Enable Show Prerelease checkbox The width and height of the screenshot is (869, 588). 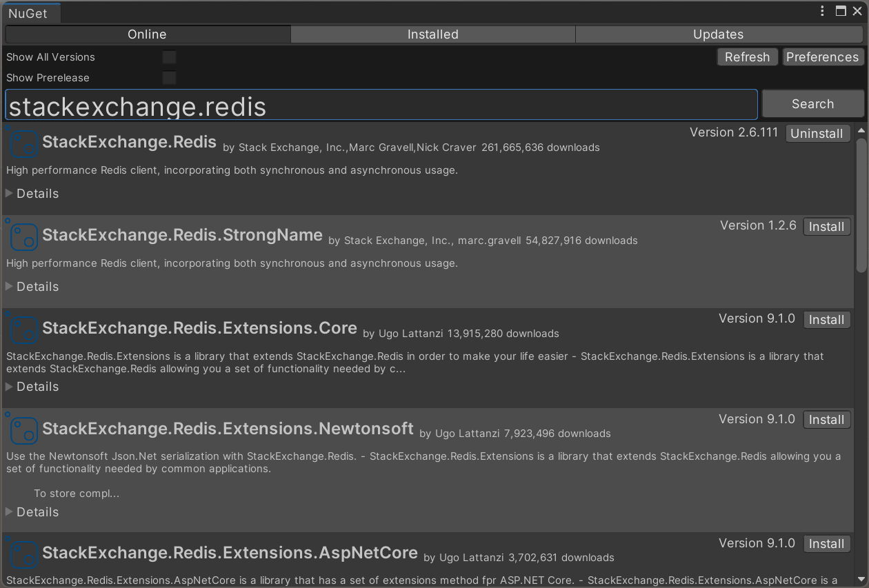[x=169, y=78]
